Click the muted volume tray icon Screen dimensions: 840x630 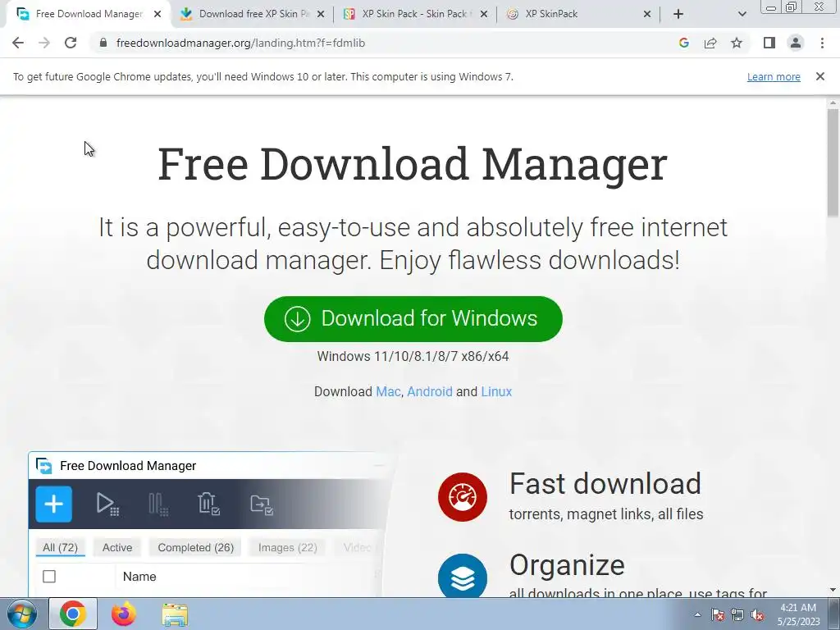(x=757, y=614)
